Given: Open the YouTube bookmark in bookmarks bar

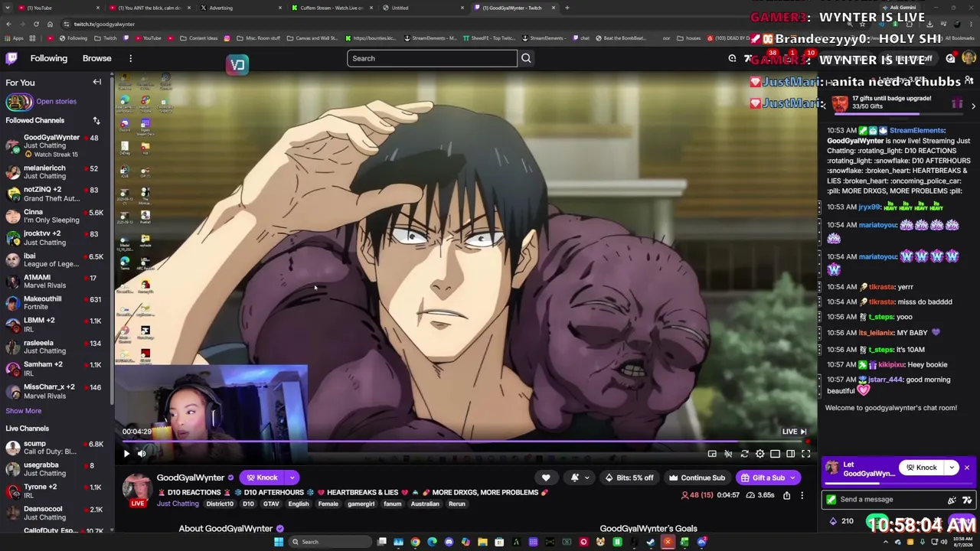Looking at the screenshot, I should click(x=148, y=38).
